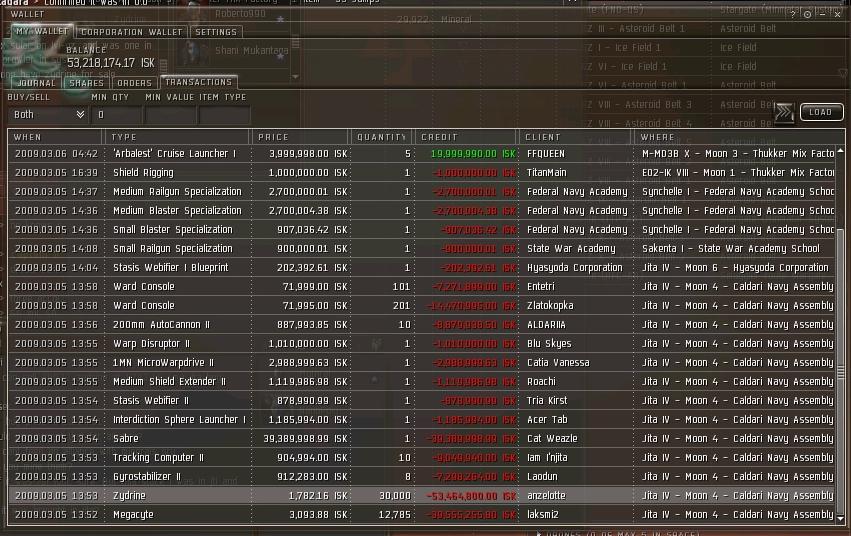Focus the Min Qty input field
The image size is (851, 536).
click(x=117, y=114)
